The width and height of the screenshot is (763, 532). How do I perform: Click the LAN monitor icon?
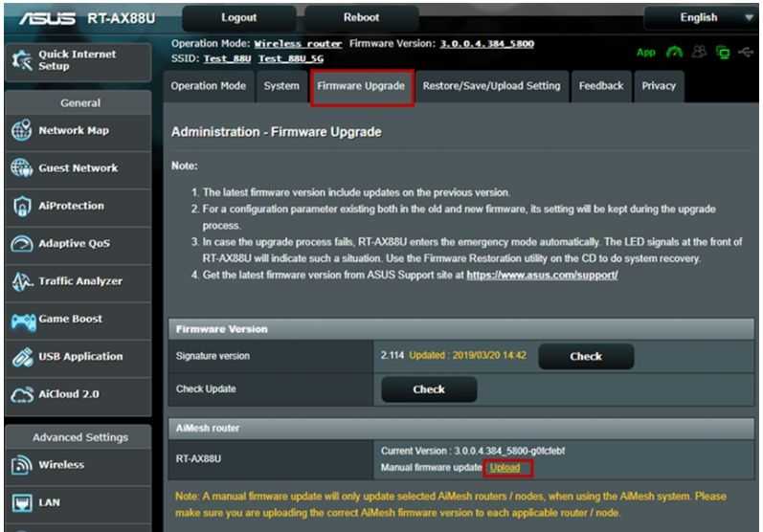tap(22, 503)
